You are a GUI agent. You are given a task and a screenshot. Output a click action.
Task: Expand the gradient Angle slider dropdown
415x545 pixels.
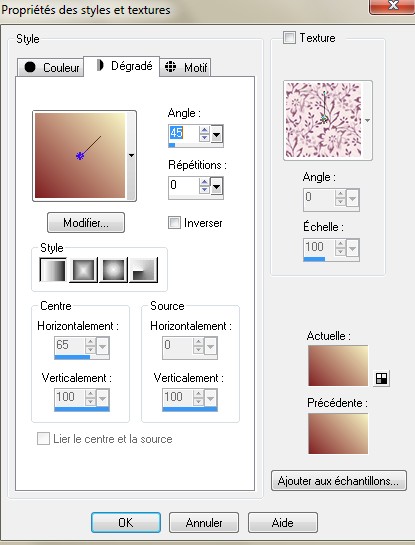[217, 134]
